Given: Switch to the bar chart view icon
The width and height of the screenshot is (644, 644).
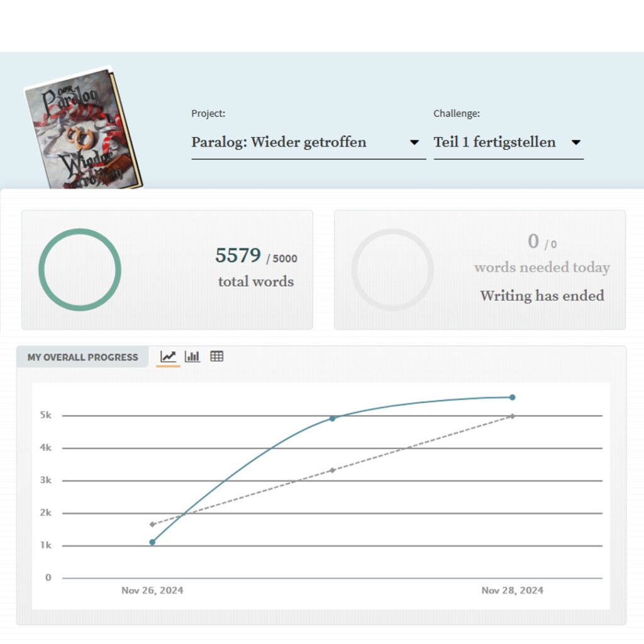Looking at the screenshot, I should tap(192, 357).
